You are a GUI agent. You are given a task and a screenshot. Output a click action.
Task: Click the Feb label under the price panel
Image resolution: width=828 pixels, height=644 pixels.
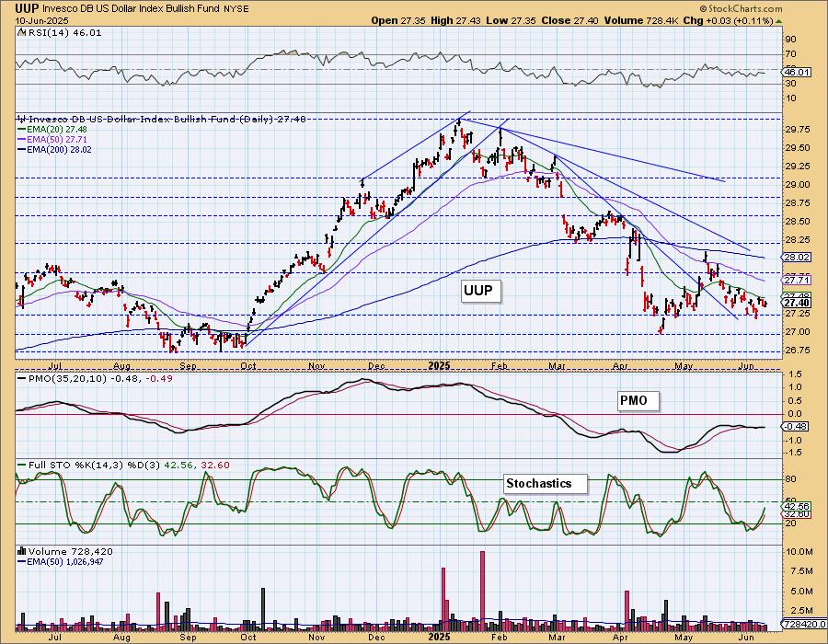pyautogui.click(x=500, y=366)
